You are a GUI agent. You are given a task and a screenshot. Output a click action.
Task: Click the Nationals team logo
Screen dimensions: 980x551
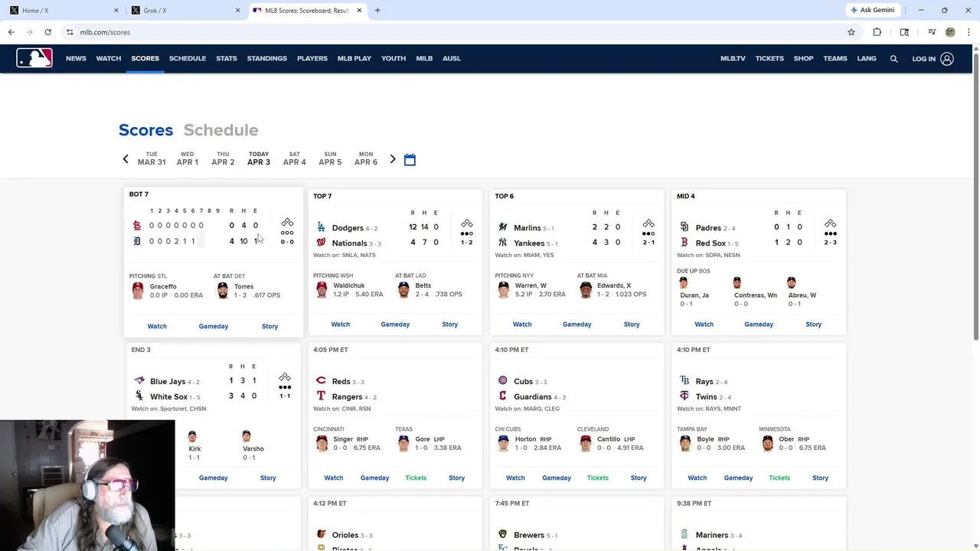point(322,243)
